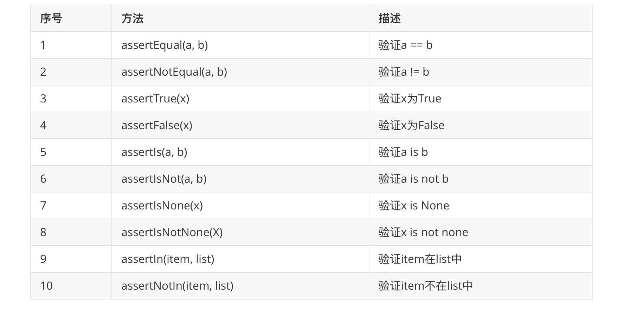Click the 序号 column header
Viewport: 644px width, 309px height.
51,18
